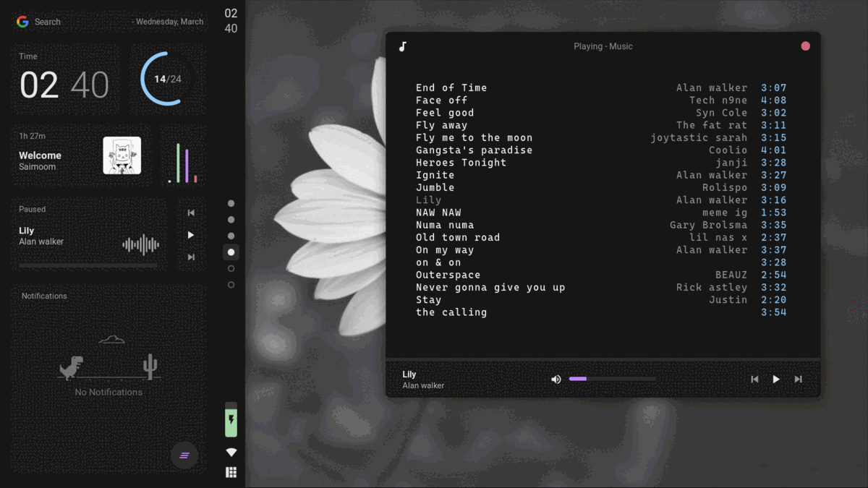Select the active fourth workspace dot
Viewport: 868px width, 488px height.
231,252
